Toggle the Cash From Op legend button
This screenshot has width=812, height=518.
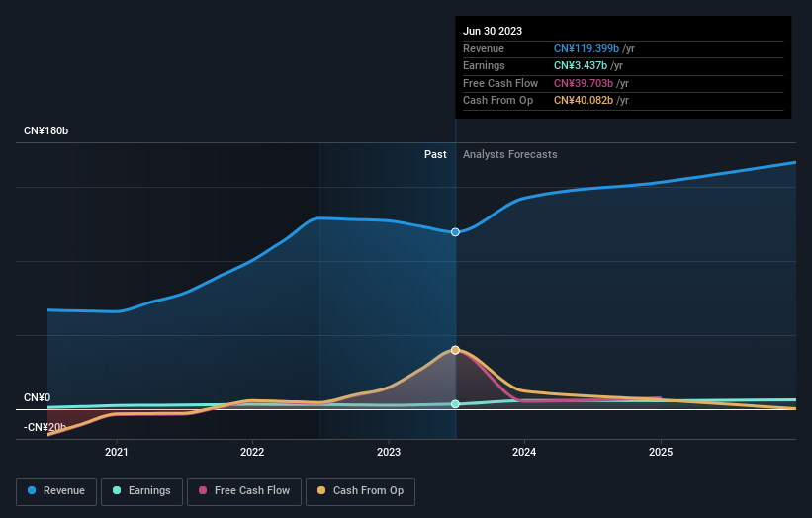tap(360, 491)
